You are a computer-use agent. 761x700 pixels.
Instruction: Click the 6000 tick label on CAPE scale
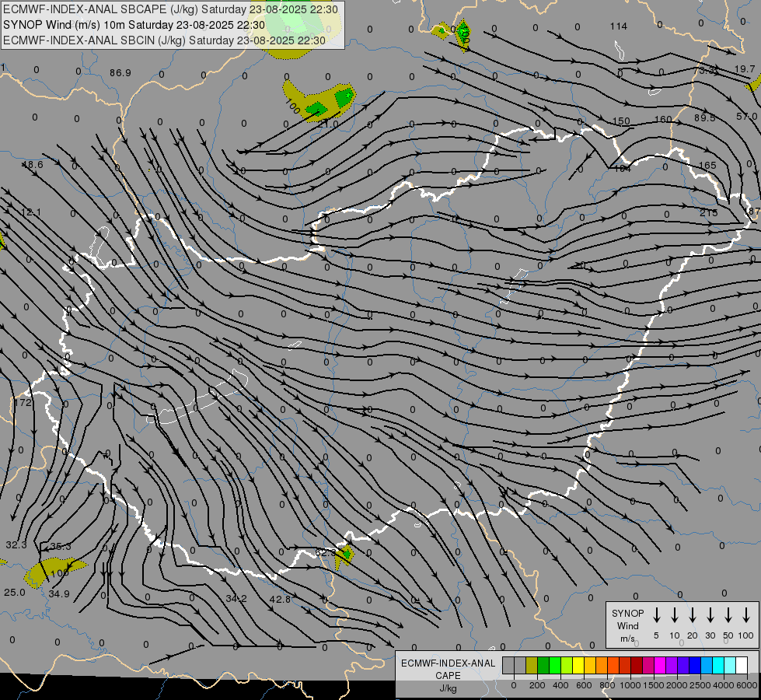coord(747,685)
